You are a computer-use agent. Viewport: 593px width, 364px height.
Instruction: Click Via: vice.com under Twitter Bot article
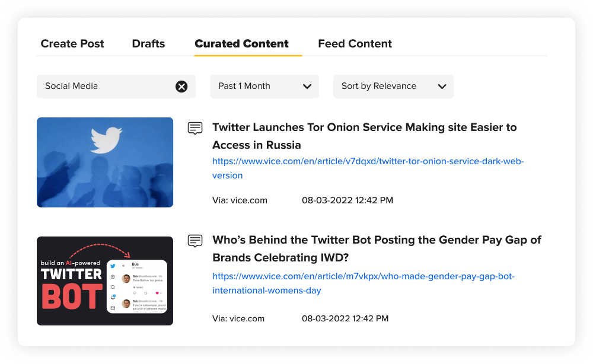point(238,318)
